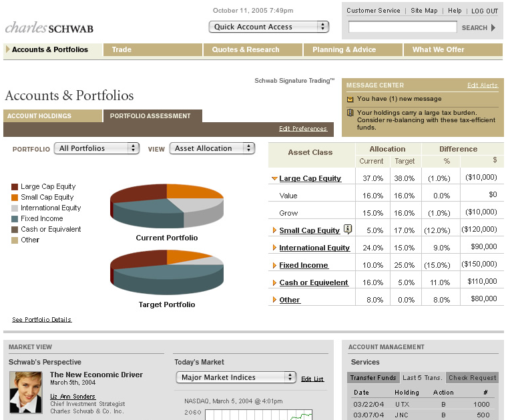The image size is (506, 420).
Task: Open International Equity link
Action: click(x=314, y=248)
